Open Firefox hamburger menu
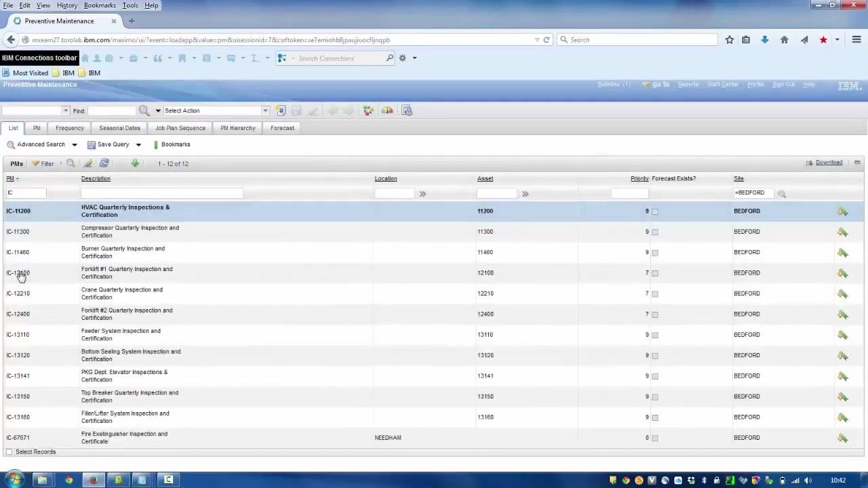Screen dimensions: 868x488 856,40
